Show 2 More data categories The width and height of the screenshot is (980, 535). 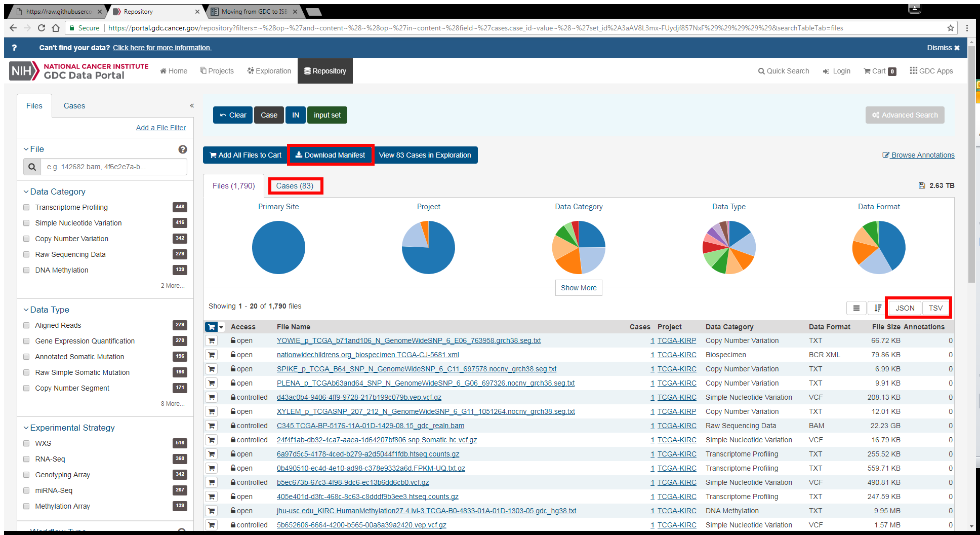(173, 286)
